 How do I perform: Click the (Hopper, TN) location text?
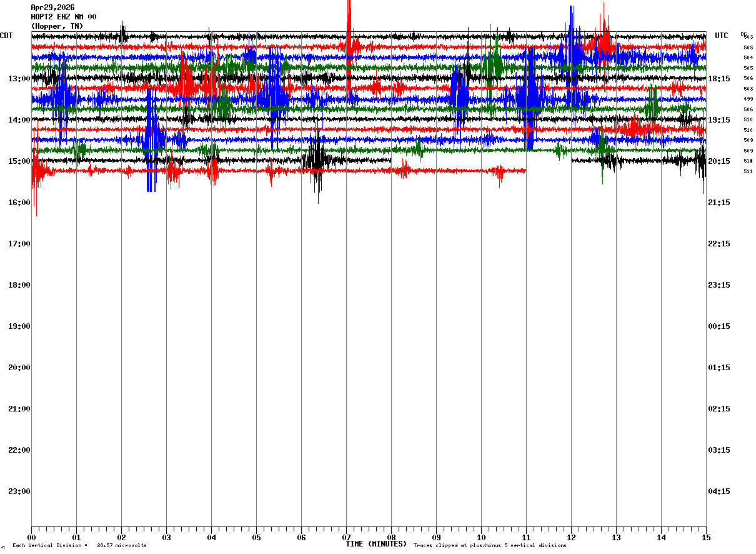pos(57,26)
